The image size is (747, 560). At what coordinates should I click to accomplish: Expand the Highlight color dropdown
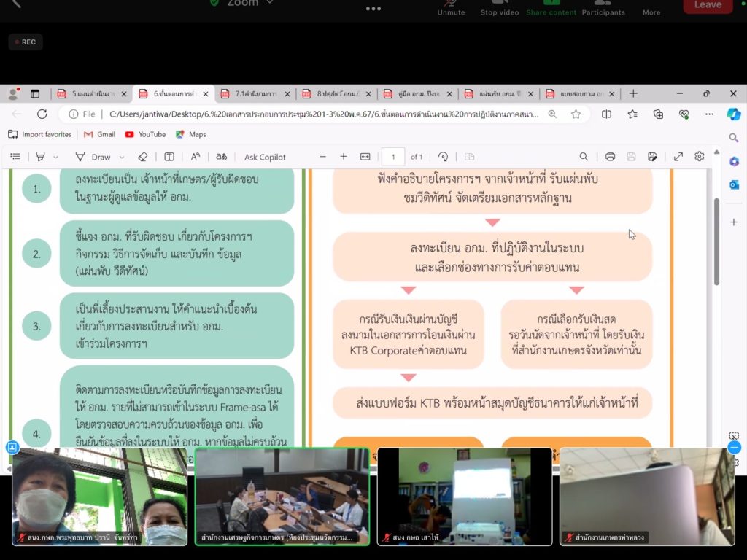click(x=55, y=157)
